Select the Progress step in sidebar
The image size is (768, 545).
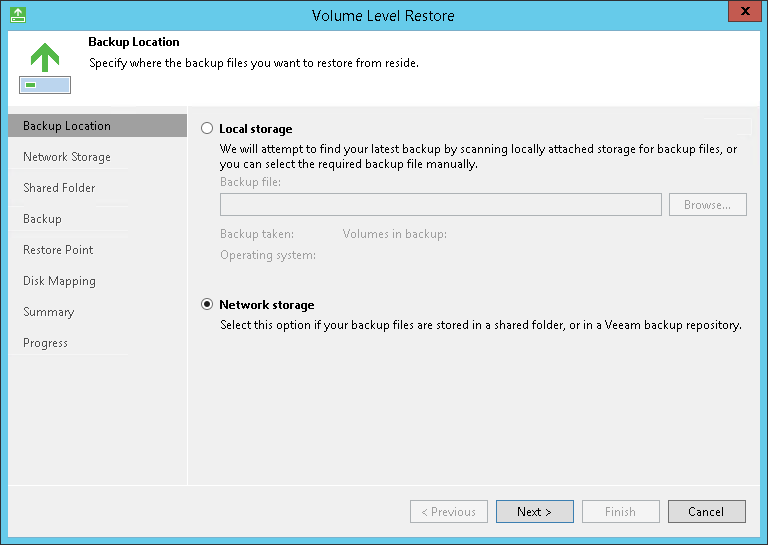click(x=45, y=343)
